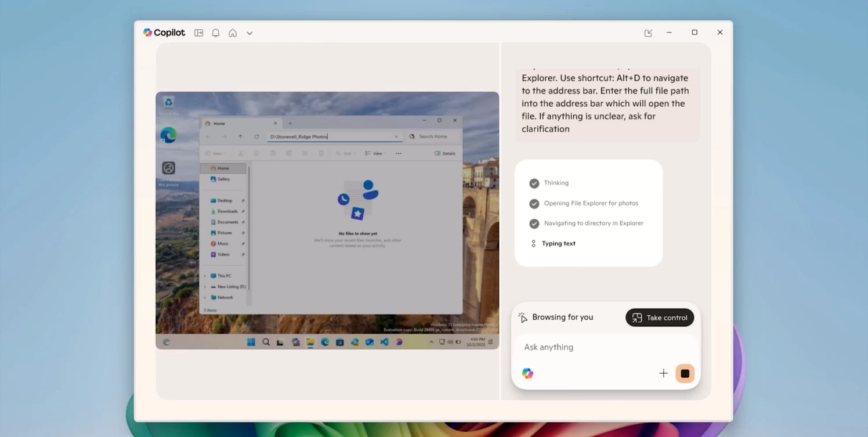
Task: Click the Copilot sidebar panel toggle icon
Action: click(x=198, y=33)
